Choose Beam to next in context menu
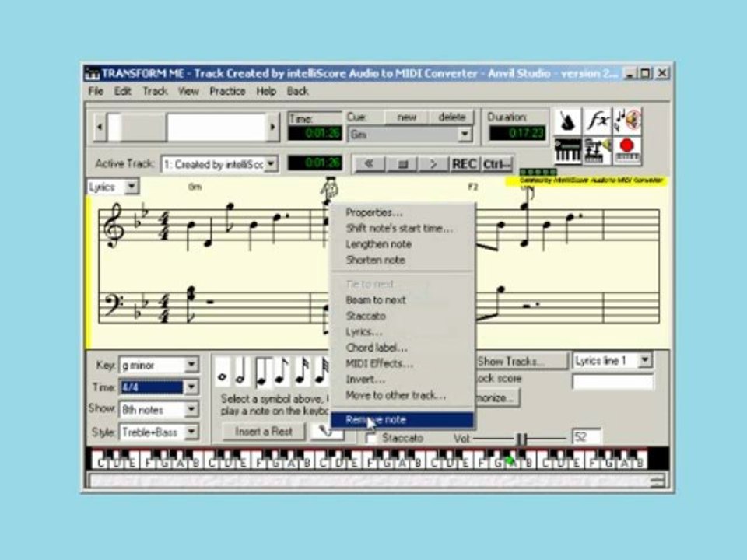This screenshot has width=747, height=560. tap(402, 300)
